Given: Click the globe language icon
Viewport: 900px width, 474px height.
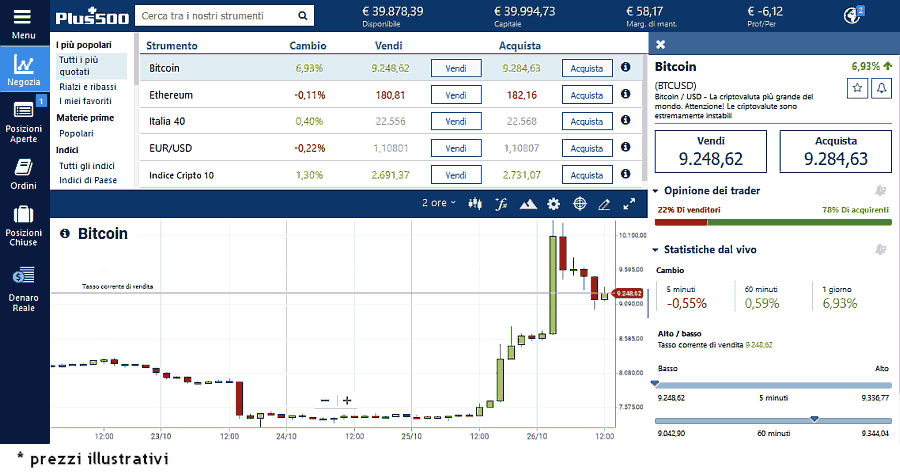Looking at the screenshot, I should click(853, 15).
